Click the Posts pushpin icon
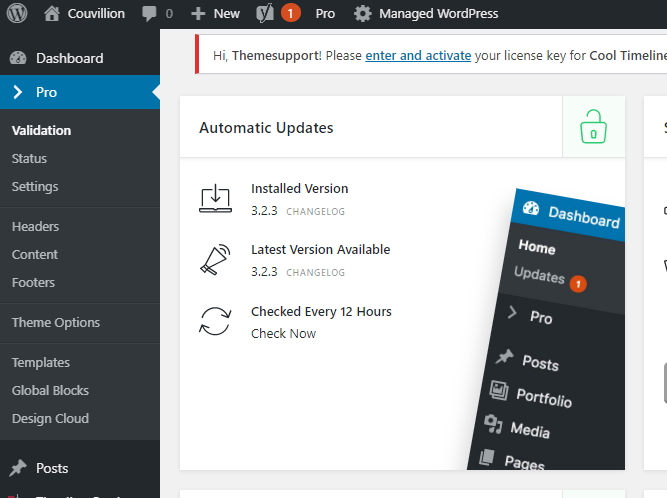This screenshot has height=498, width=667. tap(17, 468)
